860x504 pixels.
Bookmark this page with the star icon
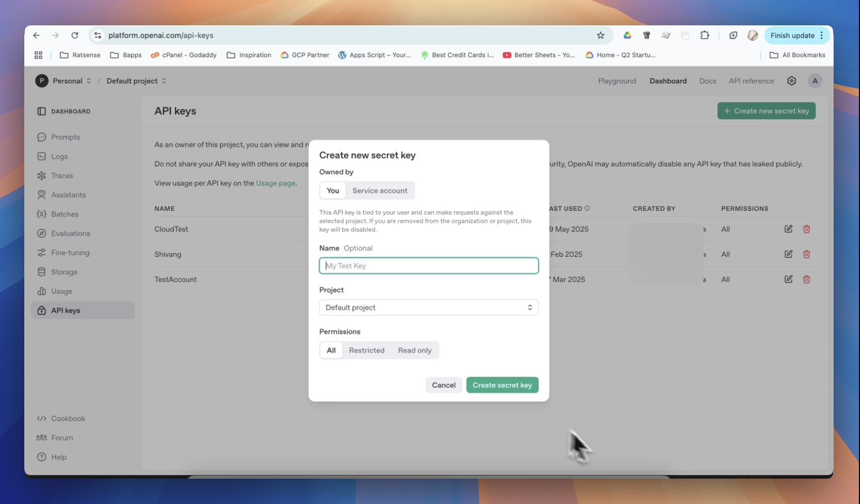(600, 35)
